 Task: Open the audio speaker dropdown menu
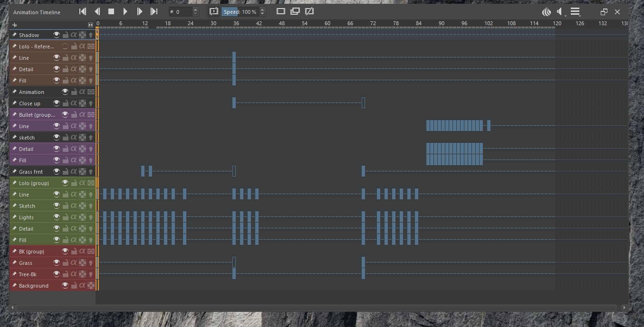[561, 12]
